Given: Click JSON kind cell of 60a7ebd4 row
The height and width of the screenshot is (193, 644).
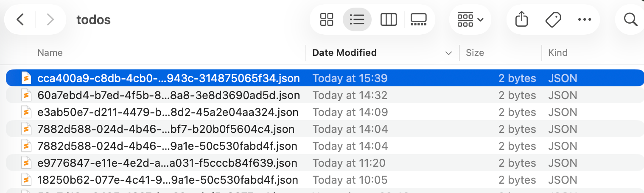Looking at the screenshot, I should coord(563,95).
